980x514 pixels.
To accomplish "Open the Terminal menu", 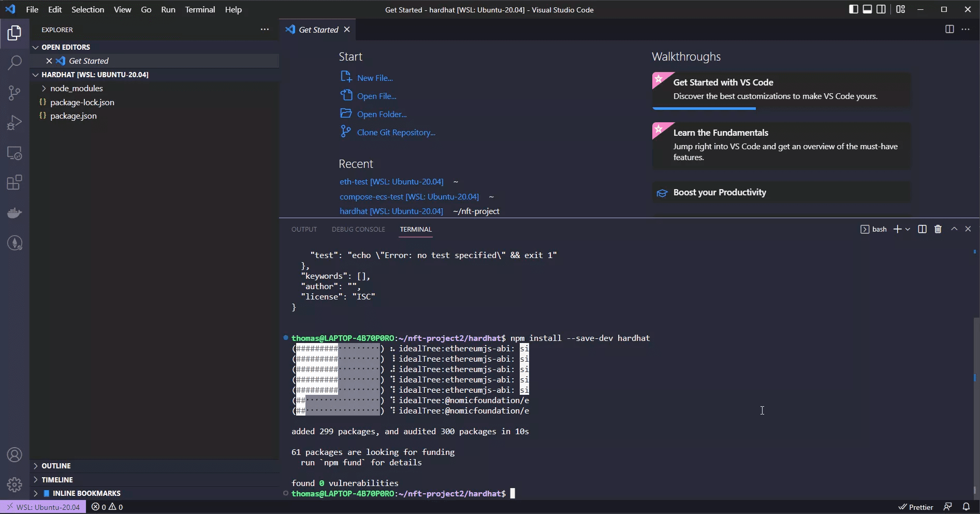I will pyautogui.click(x=200, y=9).
